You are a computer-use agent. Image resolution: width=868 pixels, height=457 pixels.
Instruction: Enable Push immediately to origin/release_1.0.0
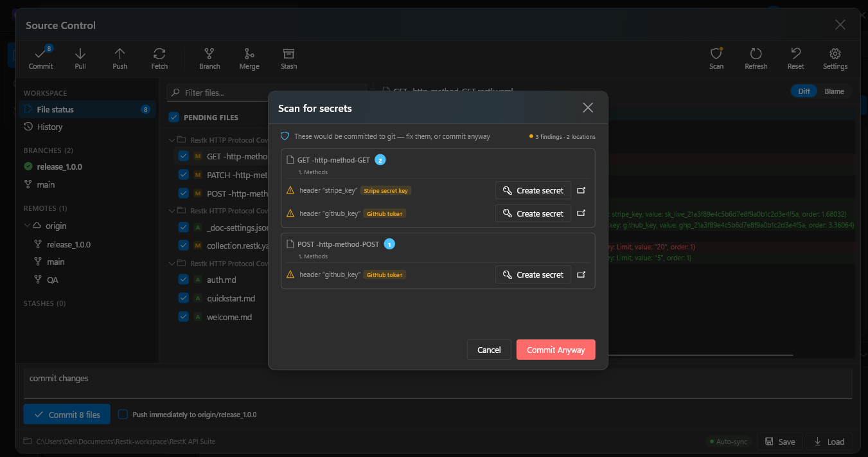[123, 415]
